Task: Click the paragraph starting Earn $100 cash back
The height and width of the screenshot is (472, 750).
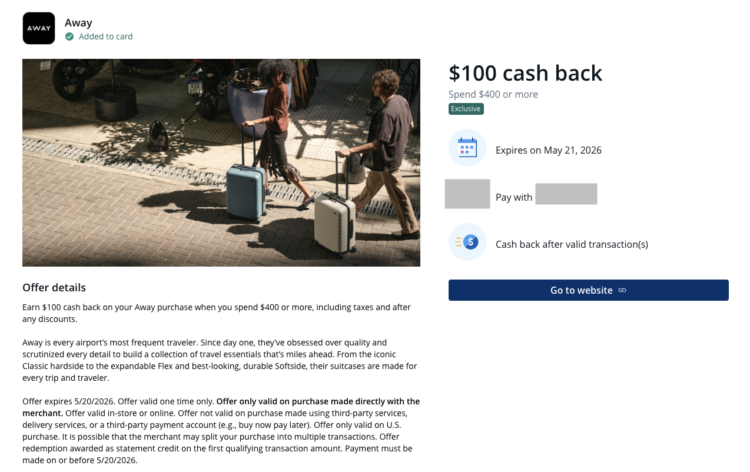Action: click(x=215, y=312)
